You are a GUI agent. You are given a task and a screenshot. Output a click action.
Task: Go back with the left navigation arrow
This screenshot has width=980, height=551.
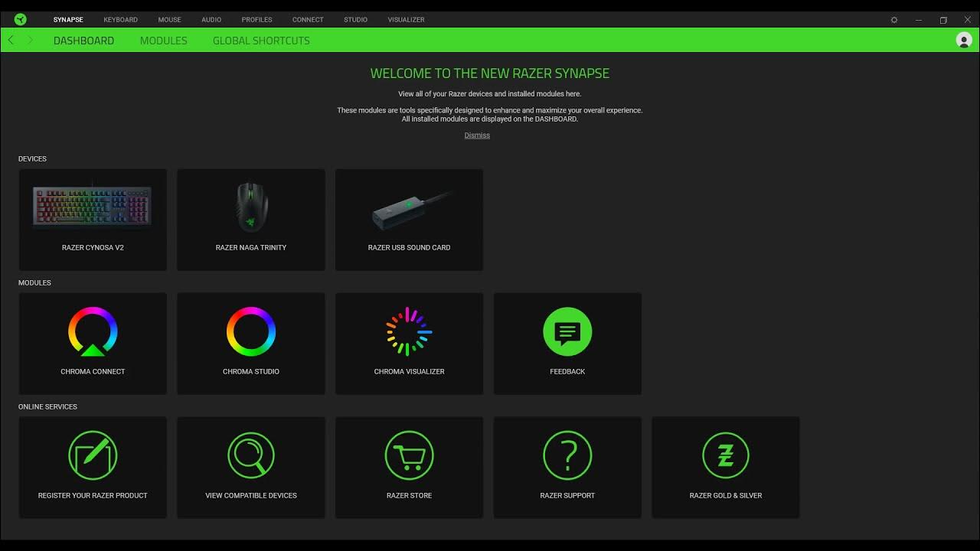point(11,40)
